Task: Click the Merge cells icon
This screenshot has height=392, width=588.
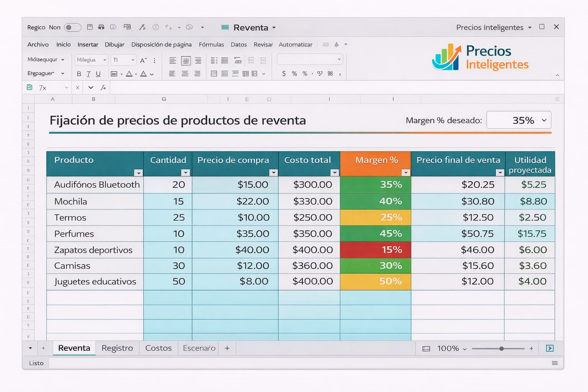Action: tap(114, 74)
